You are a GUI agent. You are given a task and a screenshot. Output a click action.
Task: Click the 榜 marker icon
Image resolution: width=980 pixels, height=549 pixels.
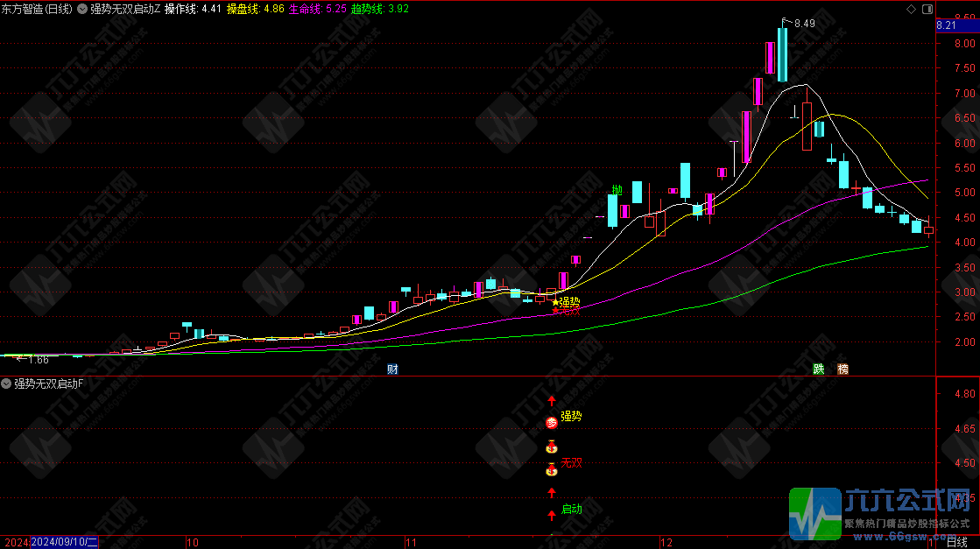[x=843, y=369]
